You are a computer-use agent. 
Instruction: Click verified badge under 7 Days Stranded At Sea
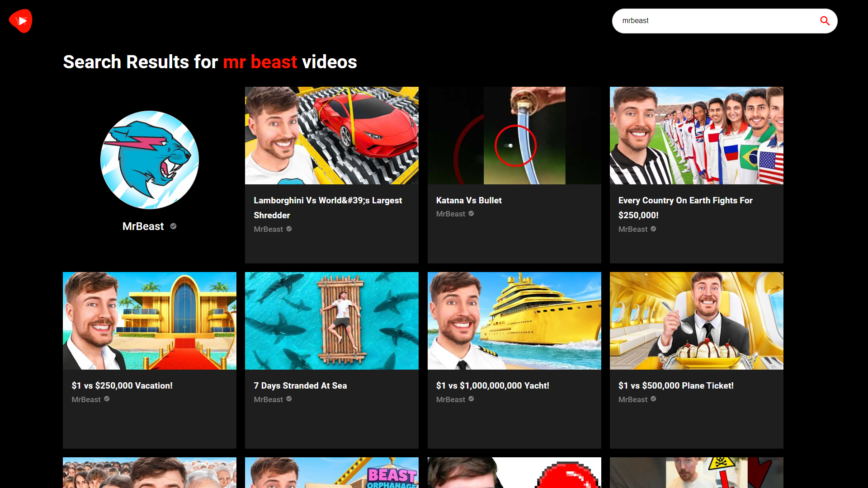(x=289, y=399)
